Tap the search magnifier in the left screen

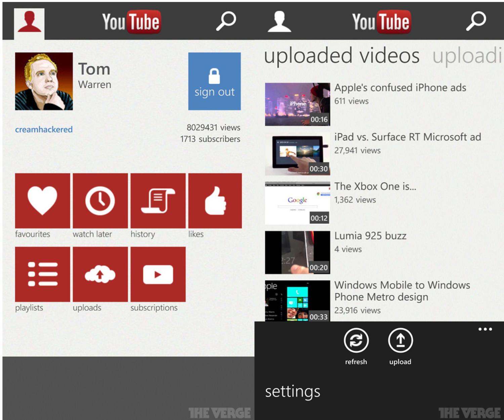226,21
